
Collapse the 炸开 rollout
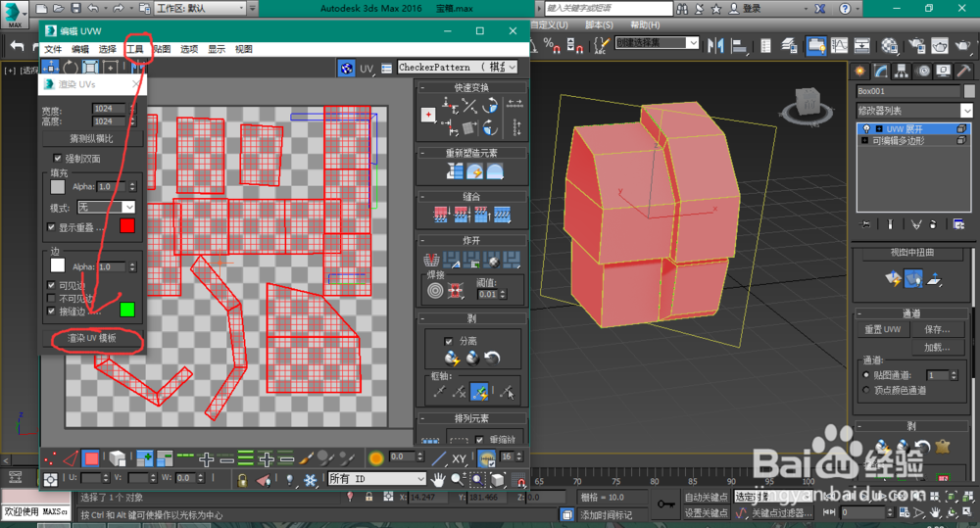472,240
